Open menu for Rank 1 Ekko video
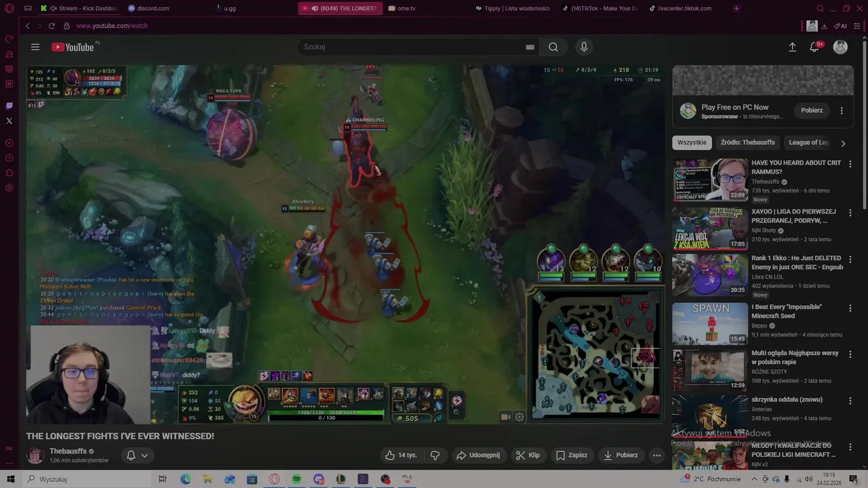 (850, 260)
